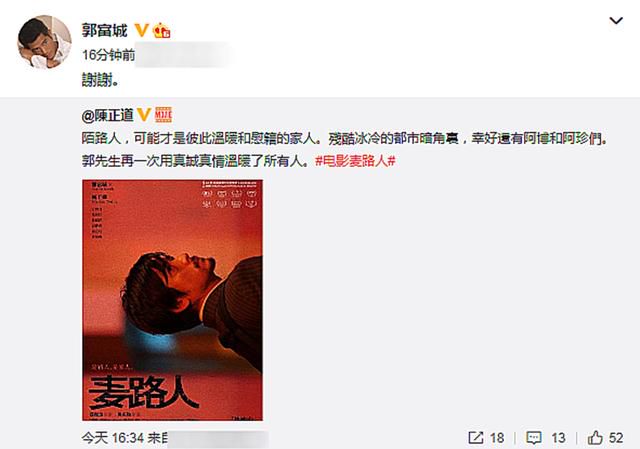Click the 謝謝。 post text
Viewport: 640px width, 449px height.
100,80
